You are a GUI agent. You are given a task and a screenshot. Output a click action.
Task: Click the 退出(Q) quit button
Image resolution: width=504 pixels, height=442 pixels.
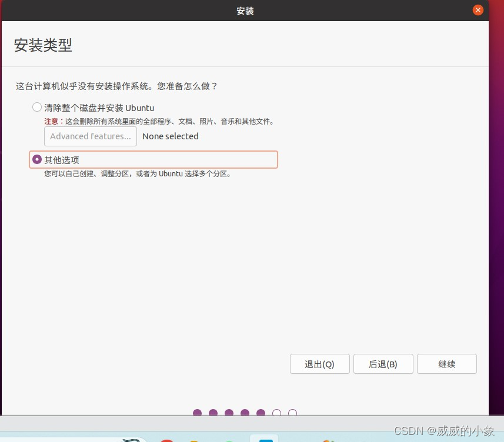tap(319, 364)
